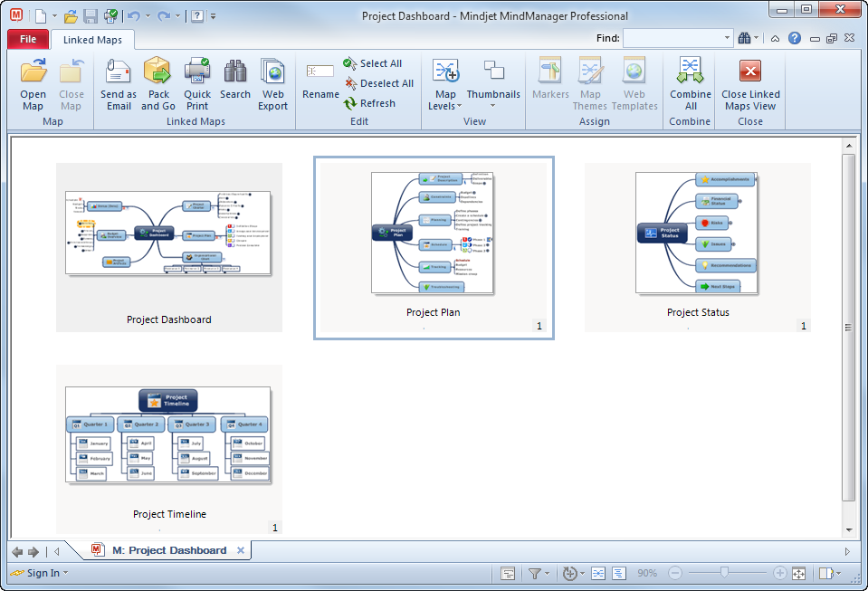Click the filter funnel icon in status bar
The width and height of the screenshot is (868, 591).
point(534,573)
